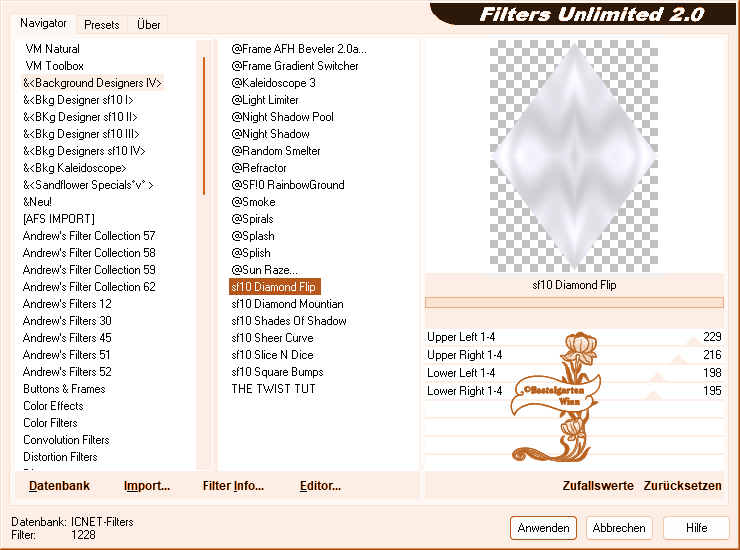Select Color Filters category
Screen dimensions: 740x550
(50, 423)
